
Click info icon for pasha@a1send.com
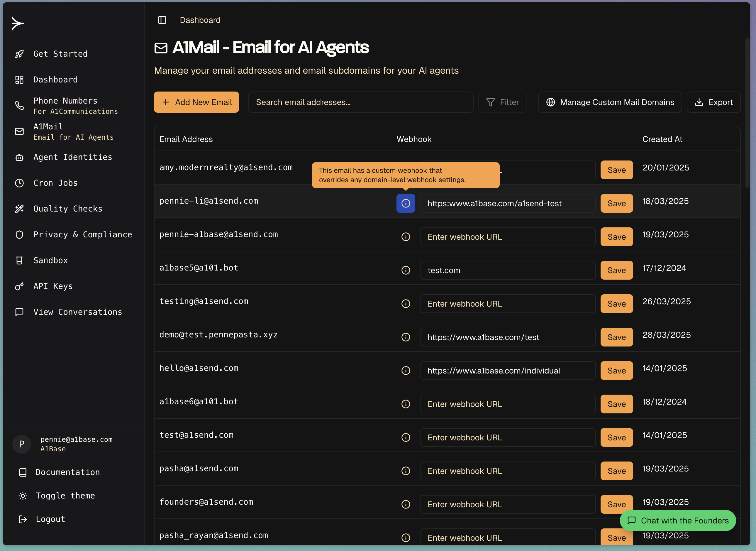(x=406, y=471)
